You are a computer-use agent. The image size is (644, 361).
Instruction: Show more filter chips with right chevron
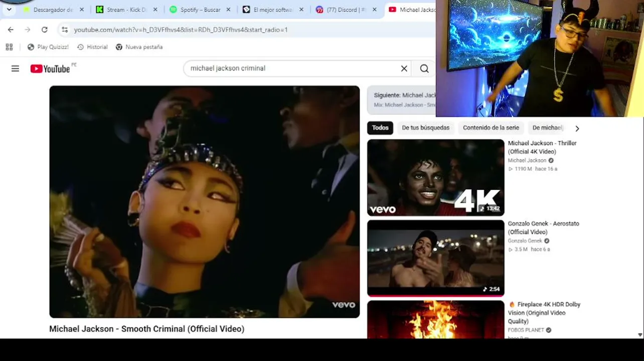[577, 128]
